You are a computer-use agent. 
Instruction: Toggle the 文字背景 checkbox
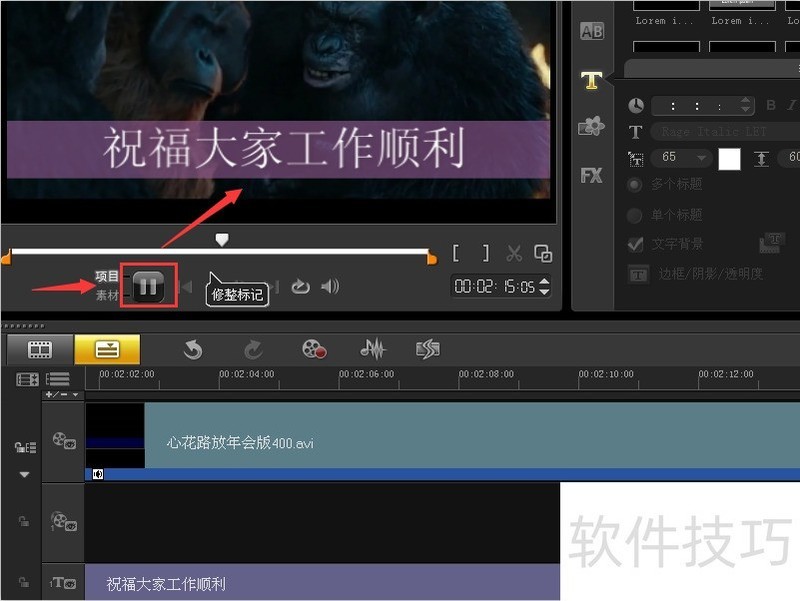(x=635, y=244)
